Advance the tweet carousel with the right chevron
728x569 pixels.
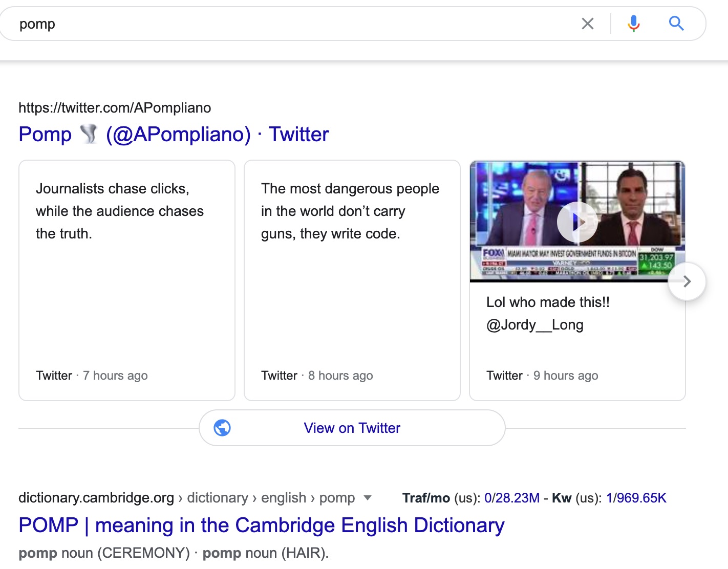click(x=687, y=281)
